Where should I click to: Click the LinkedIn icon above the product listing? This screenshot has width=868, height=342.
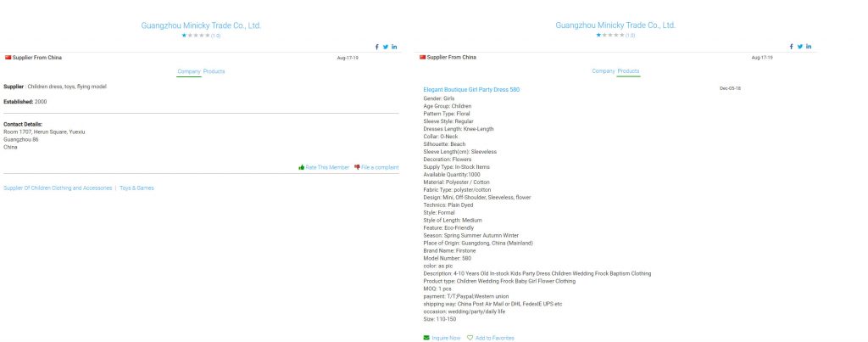pos(809,47)
